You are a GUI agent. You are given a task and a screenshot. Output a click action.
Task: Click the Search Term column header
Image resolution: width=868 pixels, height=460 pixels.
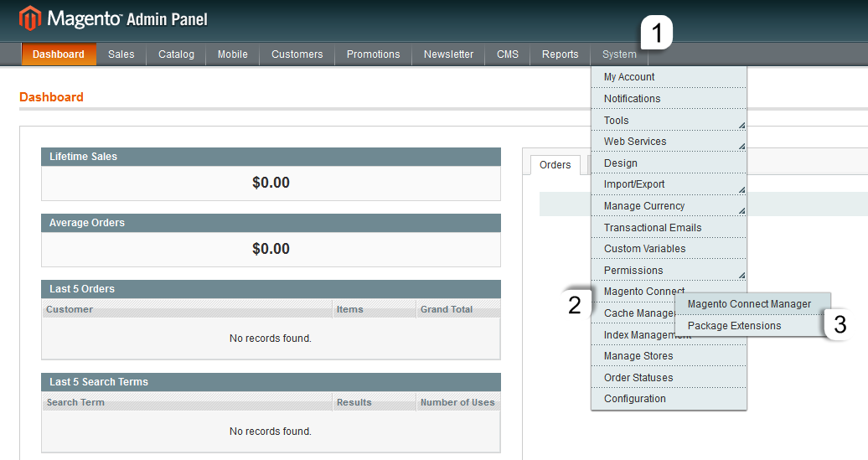[187, 402]
